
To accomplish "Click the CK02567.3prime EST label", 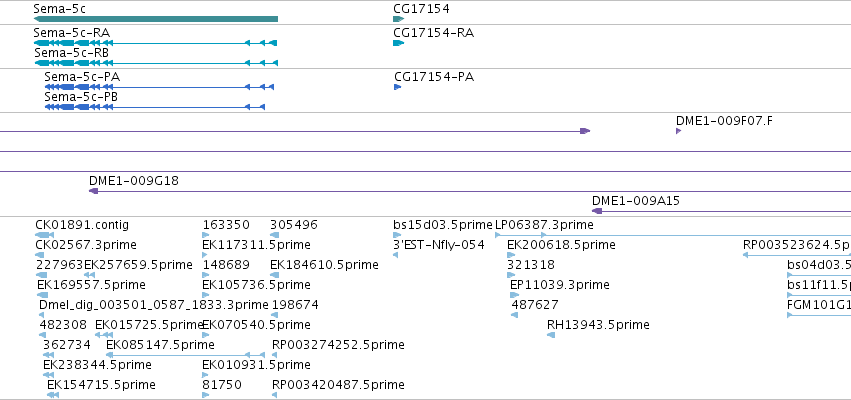I will (x=86, y=245).
